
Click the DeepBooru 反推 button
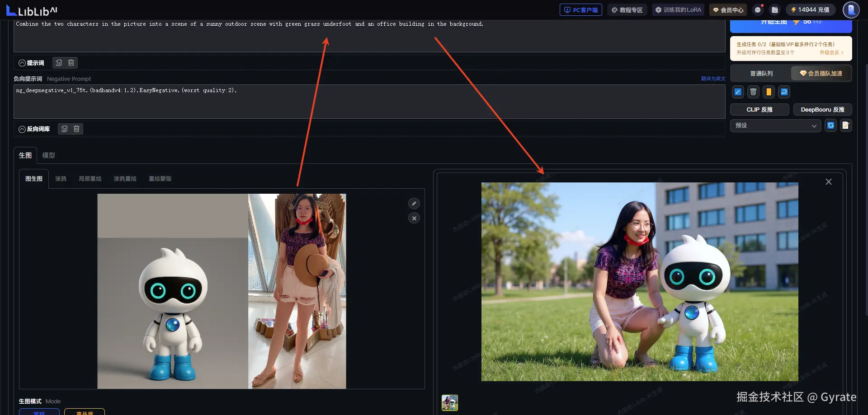point(822,110)
